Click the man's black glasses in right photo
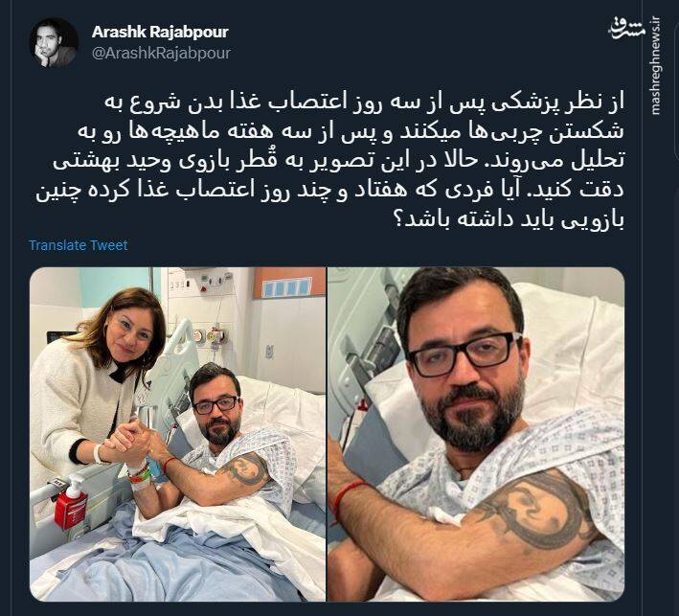Viewport: 679px width, 616px height. (464, 354)
